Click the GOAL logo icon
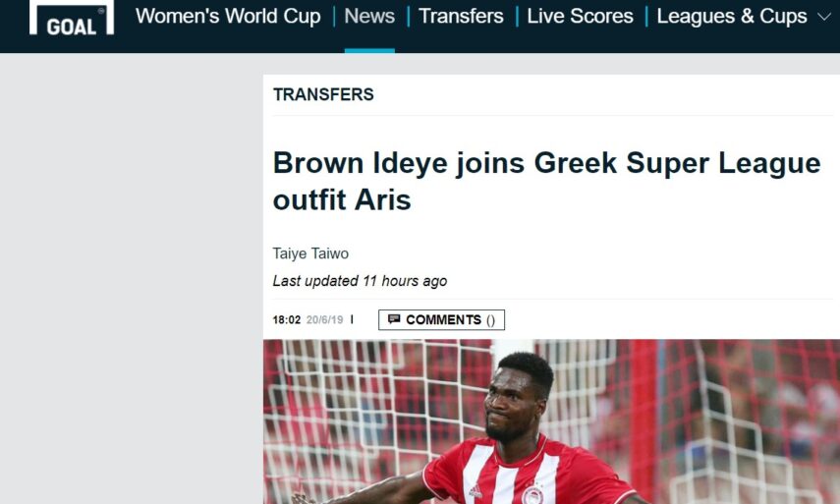This screenshot has height=504, width=840. pos(72,18)
